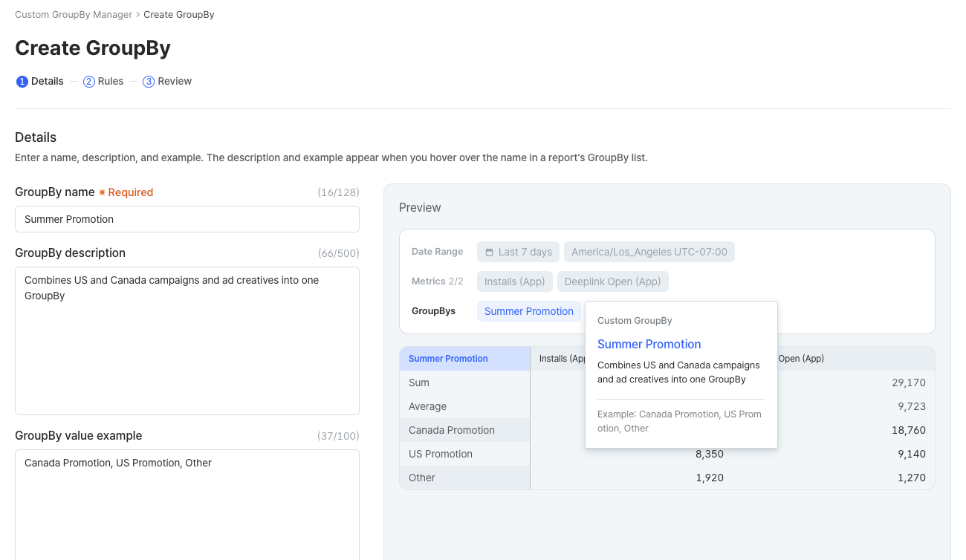Click the Summer Promotion table column header
The width and height of the screenshot is (966, 560).
464,359
